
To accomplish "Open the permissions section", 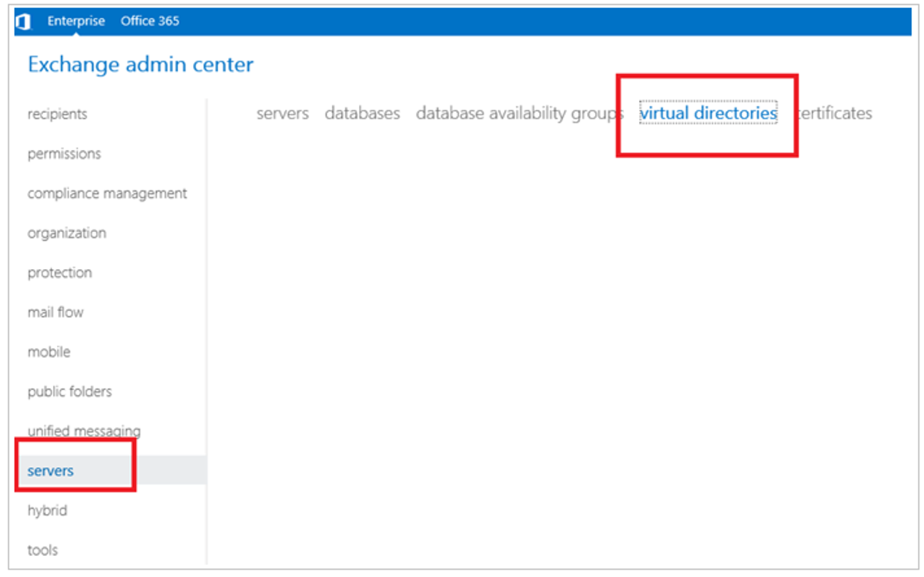I will click(x=64, y=154).
